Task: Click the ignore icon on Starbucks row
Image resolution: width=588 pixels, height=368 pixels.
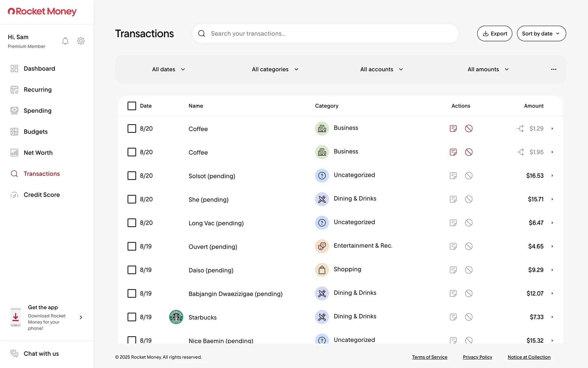Action: [469, 317]
